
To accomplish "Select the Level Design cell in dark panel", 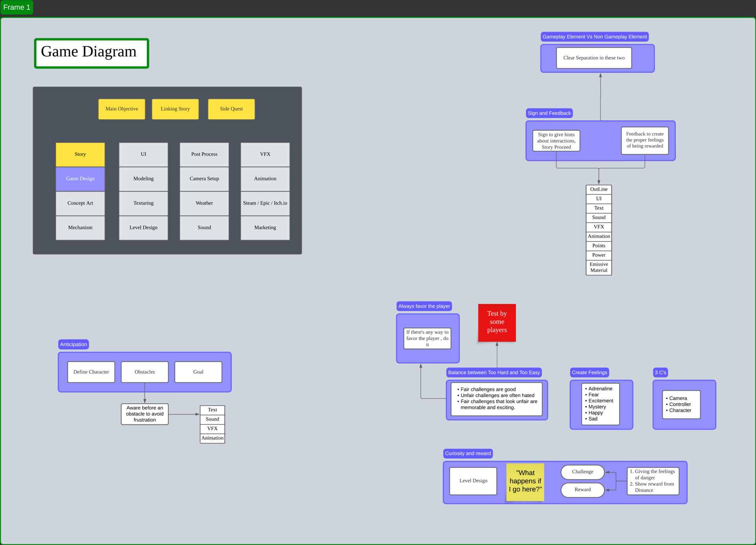I will [143, 228].
